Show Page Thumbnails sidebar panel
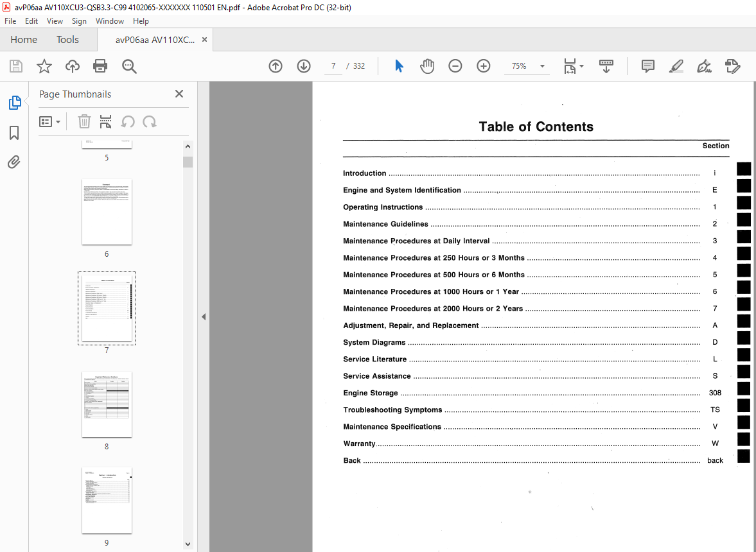The image size is (756, 552). click(x=15, y=103)
